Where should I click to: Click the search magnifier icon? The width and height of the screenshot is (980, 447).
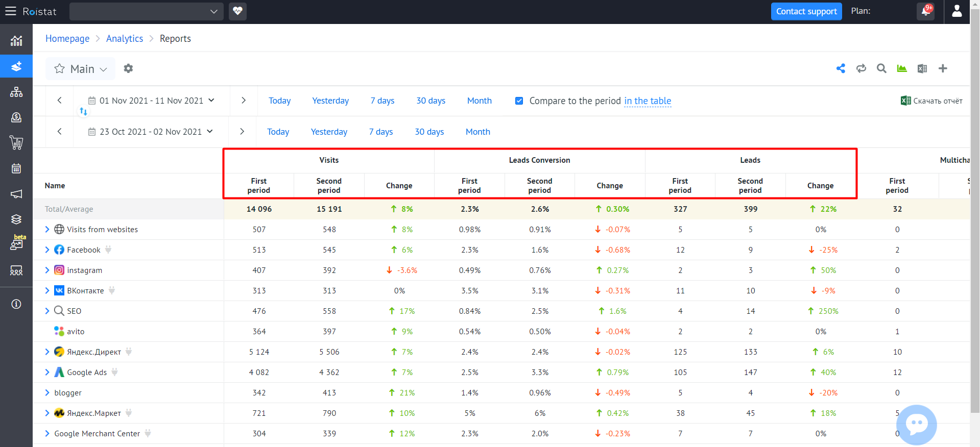tap(881, 68)
